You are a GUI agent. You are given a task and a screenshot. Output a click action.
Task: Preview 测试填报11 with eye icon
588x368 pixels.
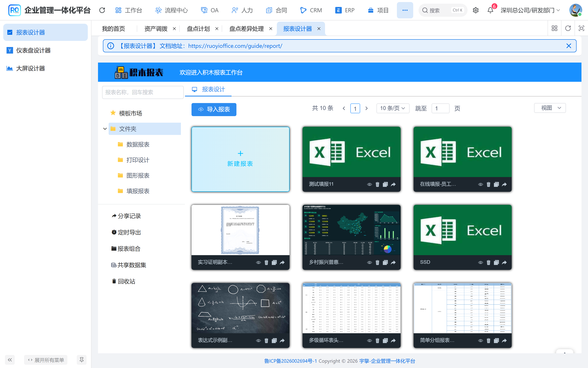pyautogui.click(x=369, y=184)
